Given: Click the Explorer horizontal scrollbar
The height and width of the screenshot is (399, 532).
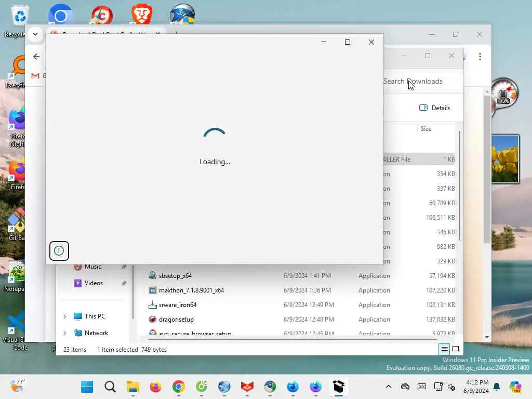Looking at the screenshot, I should point(292,339).
